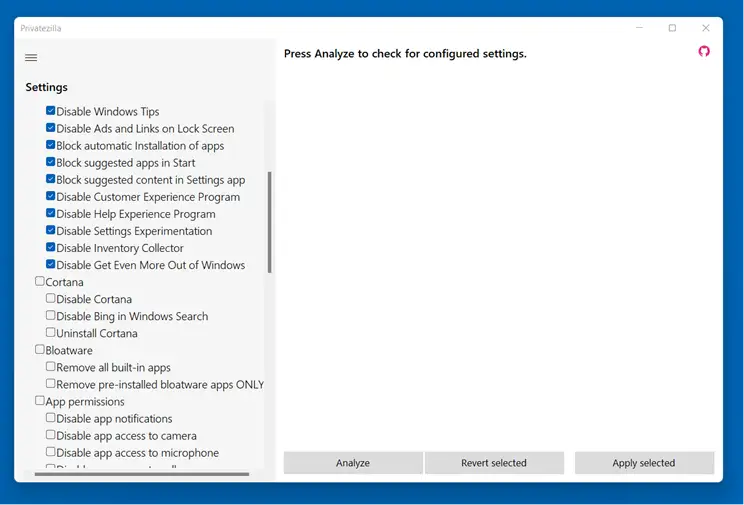Uncheck Disable Customer Experience Program
The height and width of the screenshot is (505, 744).
point(51,196)
